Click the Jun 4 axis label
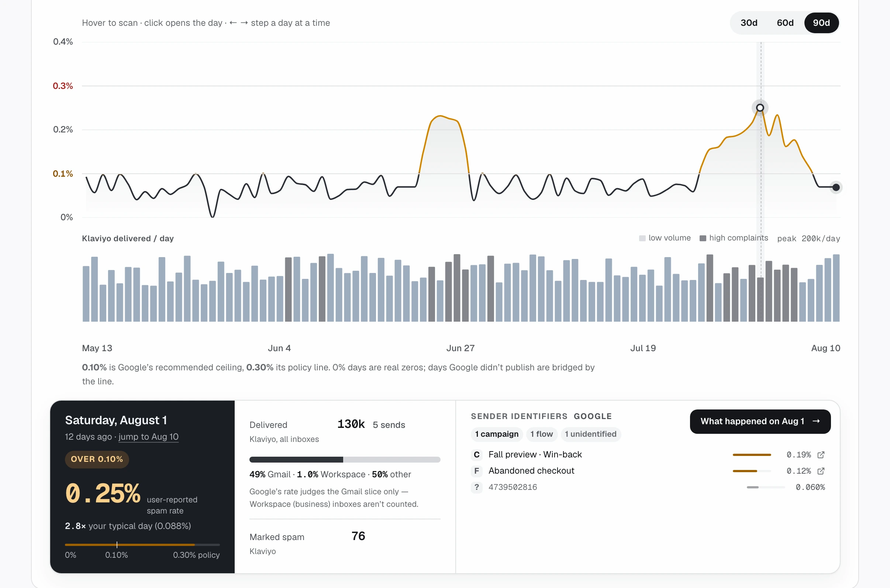The width and height of the screenshot is (890, 588). [279, 348]
